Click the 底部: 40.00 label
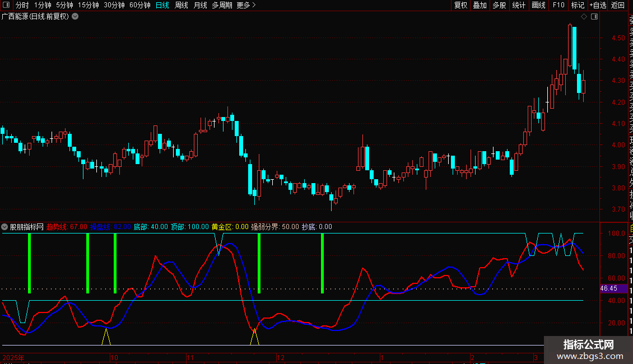Viewport: 633px width, 364px height. click(x=151, y=227)
